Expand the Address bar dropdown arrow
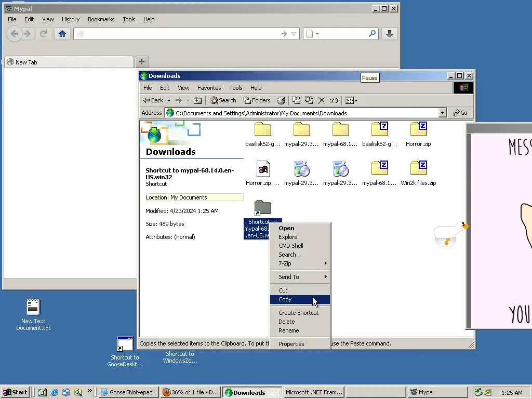Viewport: 532px width, 399px height. [x=442, y=113]
